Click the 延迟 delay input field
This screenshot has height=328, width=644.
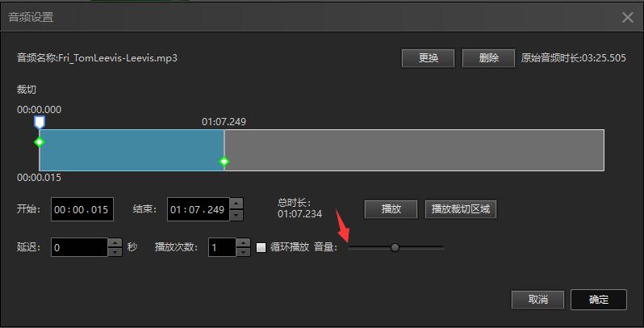79,247
